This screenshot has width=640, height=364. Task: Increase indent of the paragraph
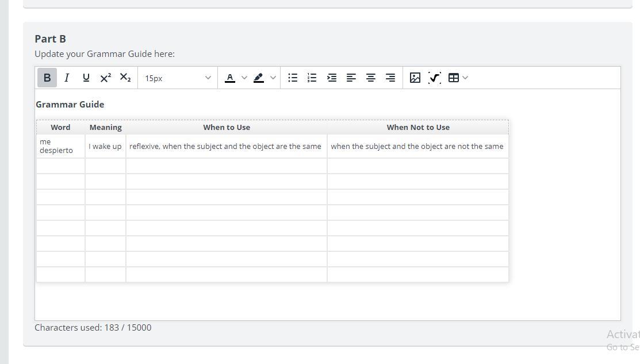pos(332,78)
